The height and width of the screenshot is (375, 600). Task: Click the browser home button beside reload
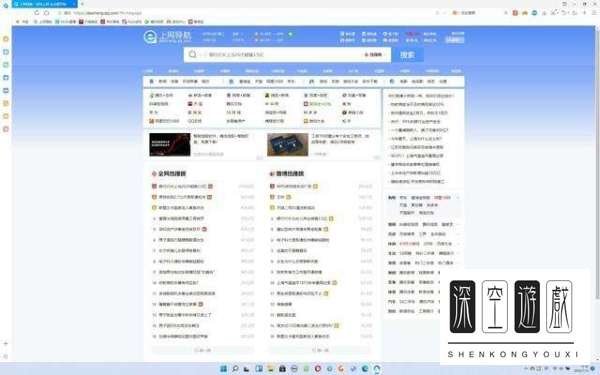click(47, 13)
